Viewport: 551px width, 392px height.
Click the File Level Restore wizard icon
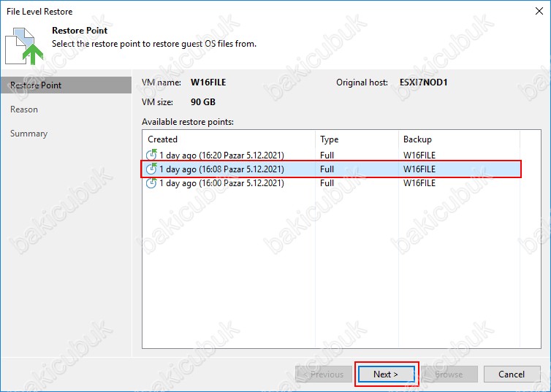pyautogui.click(x=24, y=46)
